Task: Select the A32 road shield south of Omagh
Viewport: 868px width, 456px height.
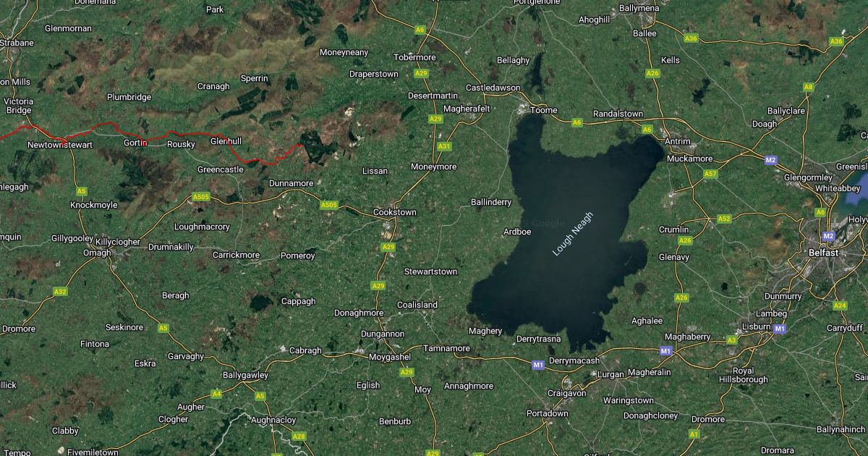Action: pos(60,292)
